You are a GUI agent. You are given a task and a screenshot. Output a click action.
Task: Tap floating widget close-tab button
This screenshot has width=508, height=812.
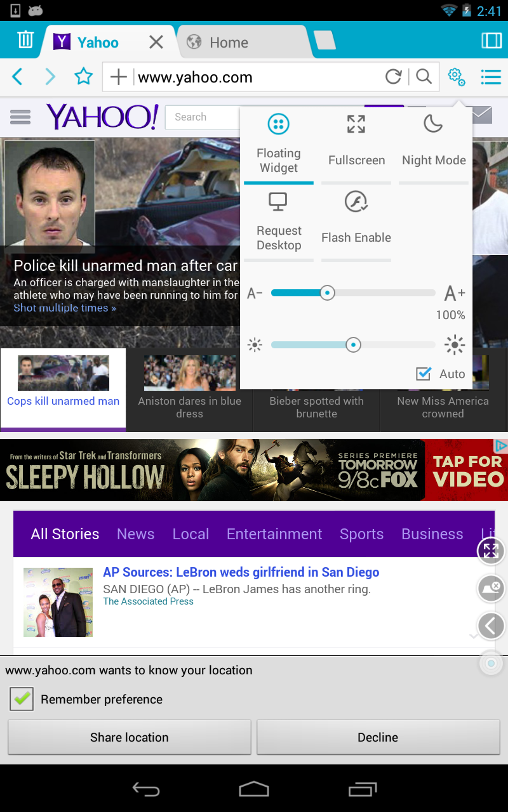[x=491, y=588]
